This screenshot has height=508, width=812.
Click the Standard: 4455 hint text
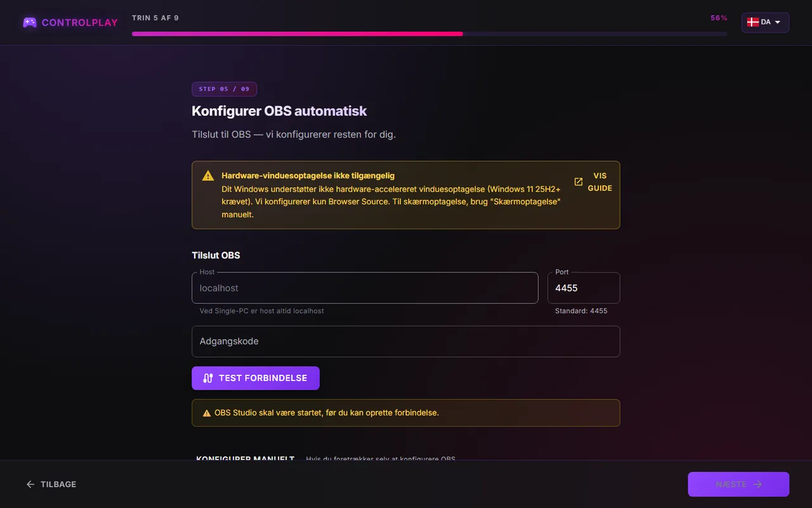(581, 311)
